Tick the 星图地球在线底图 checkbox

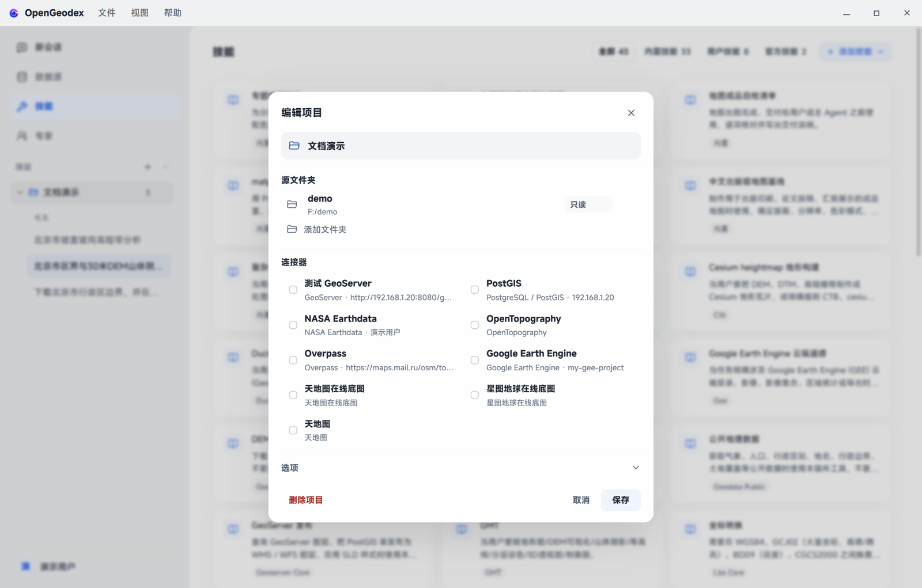pyautogui.click(x=475, y=395)
